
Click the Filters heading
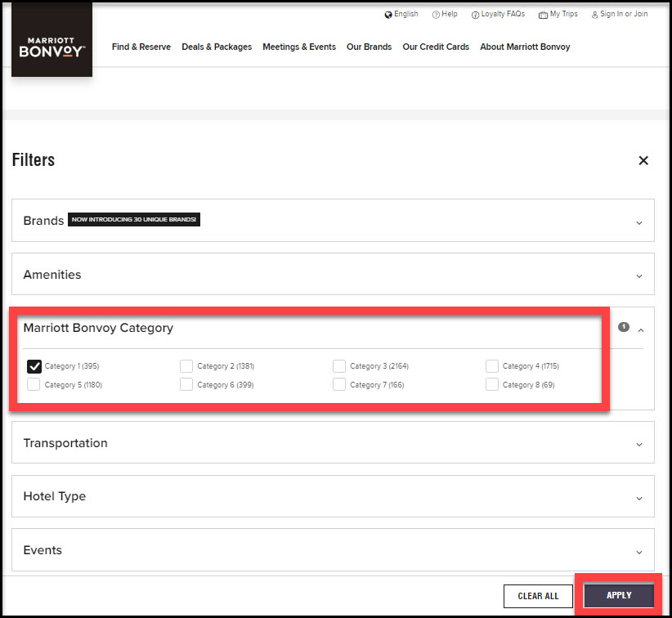tap(34, 160)
